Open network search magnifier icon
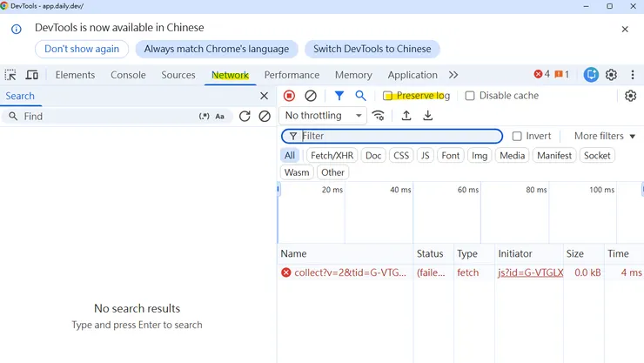This screenshot has height=363, width=644. pyautogui.click(x=360, y=96)
